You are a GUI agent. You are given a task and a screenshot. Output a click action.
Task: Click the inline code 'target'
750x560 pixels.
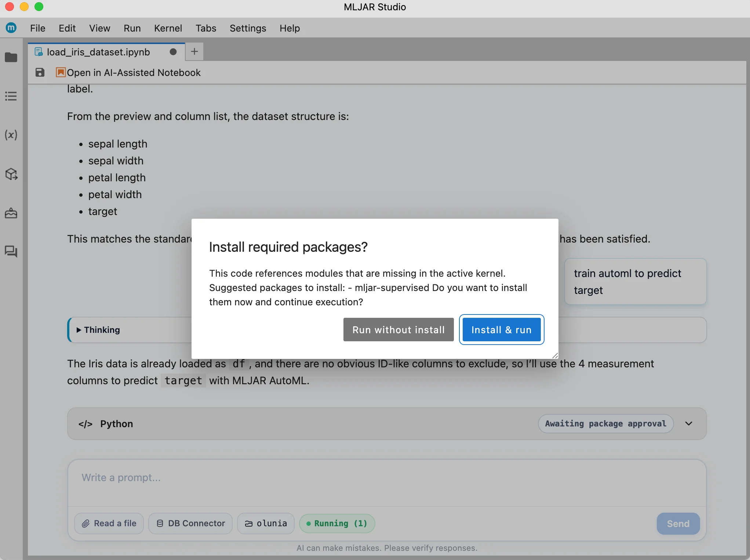pos(183,381)
